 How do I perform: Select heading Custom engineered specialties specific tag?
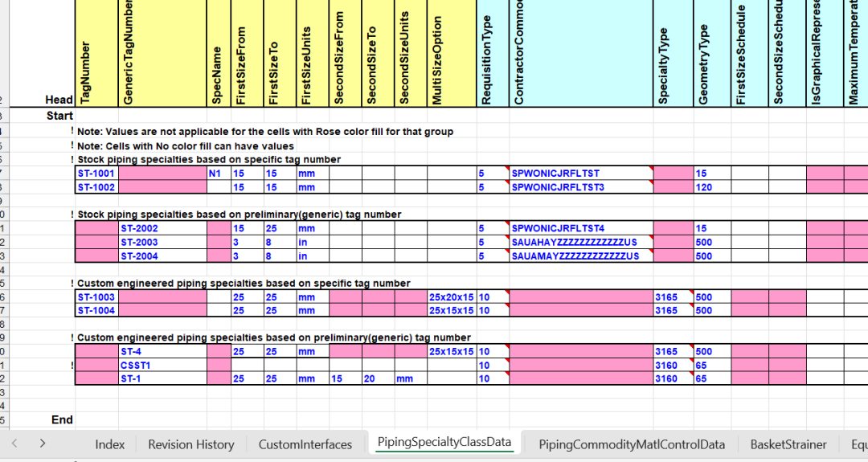click(x=244, y=284)
